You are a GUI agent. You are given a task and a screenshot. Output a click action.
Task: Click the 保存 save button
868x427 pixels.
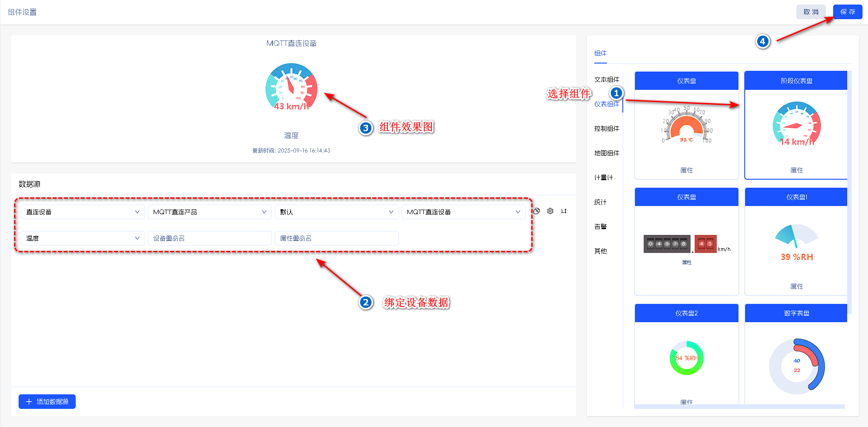tap(847, 12)
